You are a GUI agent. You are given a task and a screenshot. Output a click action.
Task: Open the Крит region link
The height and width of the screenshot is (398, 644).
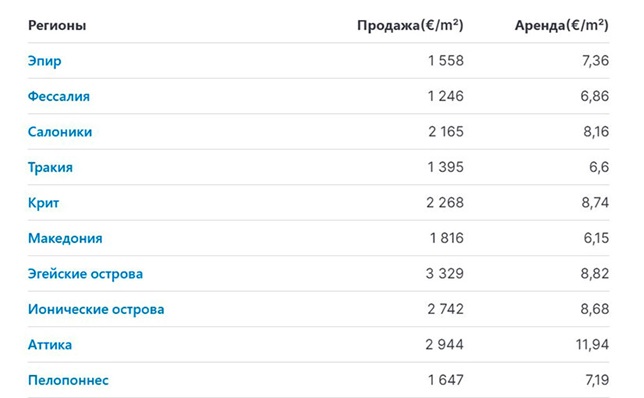(43, 203)
